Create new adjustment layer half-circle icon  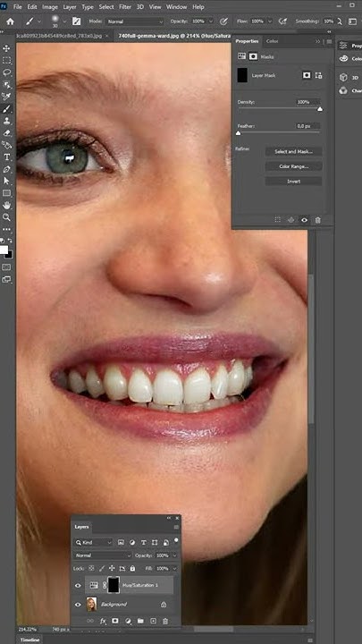[x=128, y=621]
